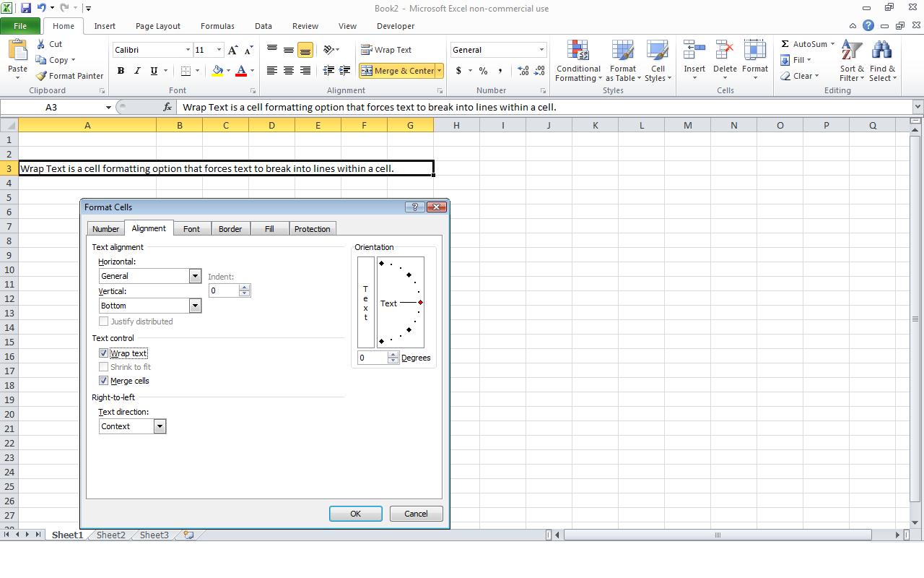Click OK to confirm formatting

point(355,514)
